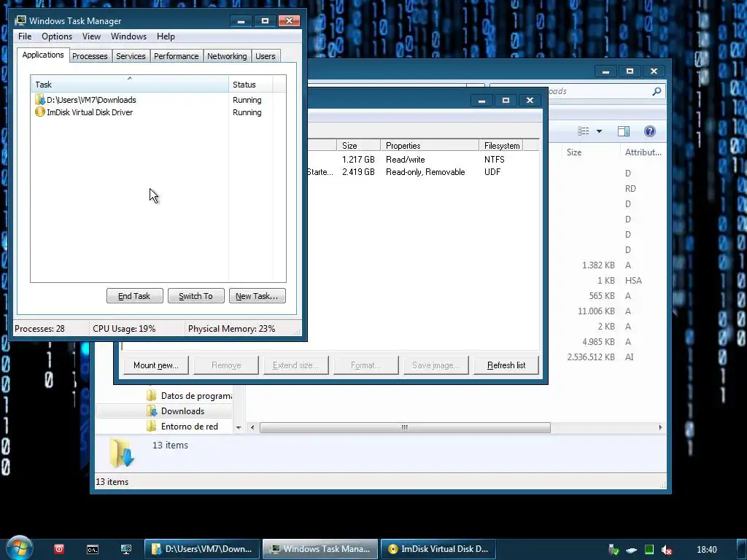Select the 1.217 GB NTFS disk row
The image size is (747, 560).
click(x=423, y=160)
